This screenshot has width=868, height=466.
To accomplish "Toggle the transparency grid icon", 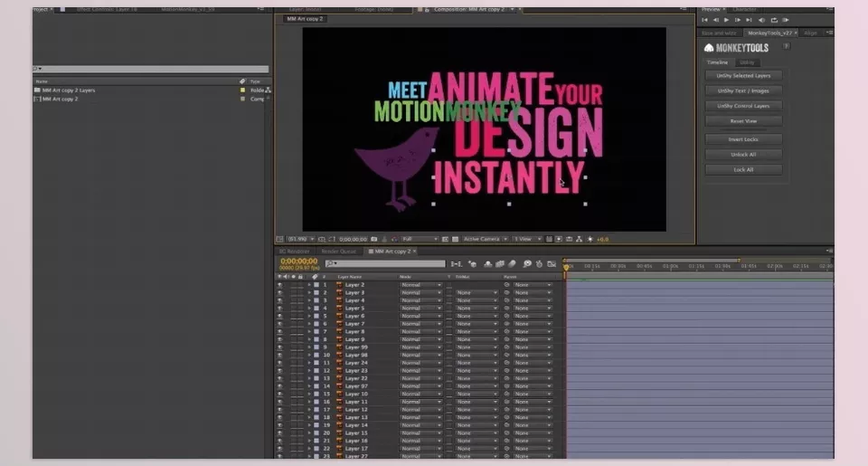I will pyautogui.click(x=455, y=239).
